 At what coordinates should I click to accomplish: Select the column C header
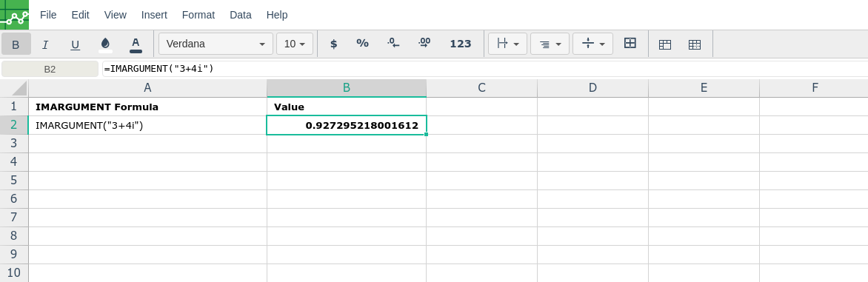(x=481, y=88)
